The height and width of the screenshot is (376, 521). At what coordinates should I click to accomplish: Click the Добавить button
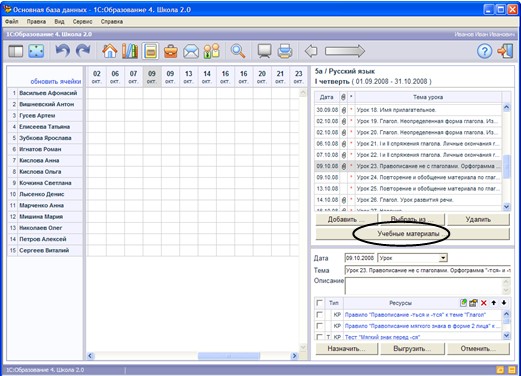pyautogui.click(x=346, y=219)
